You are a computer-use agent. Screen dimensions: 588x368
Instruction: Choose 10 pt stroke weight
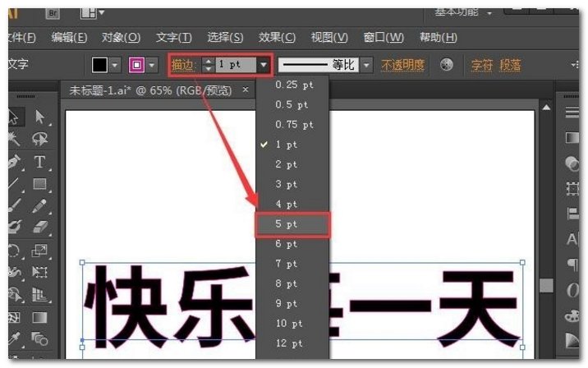click(292, 324)
